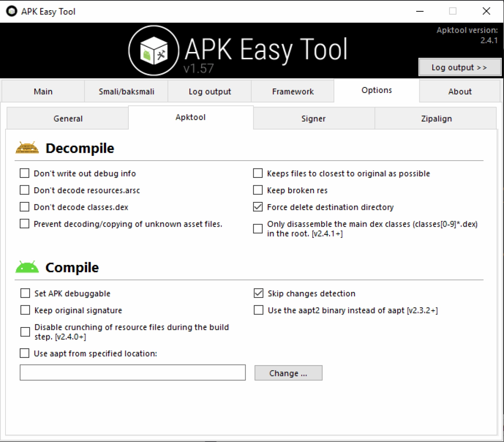Toggle Only disassemble main dex classes
Screen dimensions: 504x442
258,229
